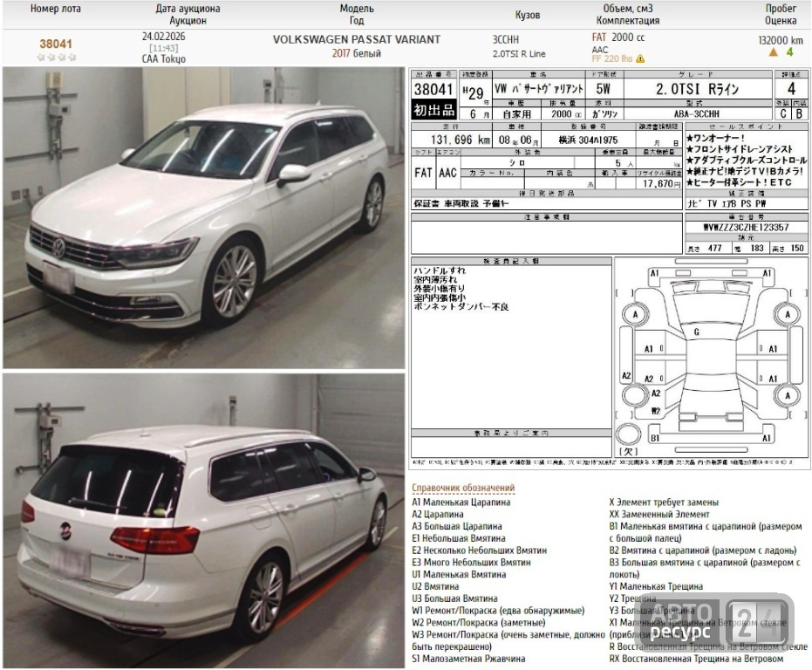This screenshot has width=812, height=670.
Task: Click the 'A2 Царапина' legend entry
Action: pyautogui.click(x=438, y=514)
